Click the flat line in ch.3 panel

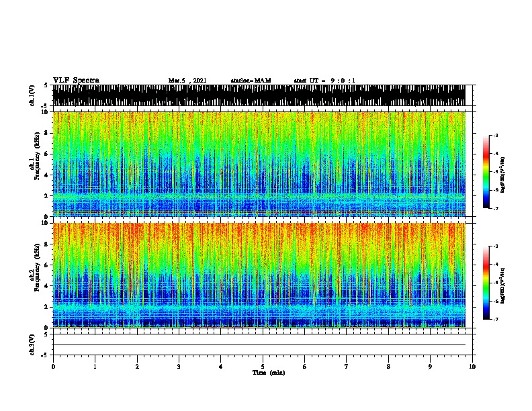coord(259,345)
